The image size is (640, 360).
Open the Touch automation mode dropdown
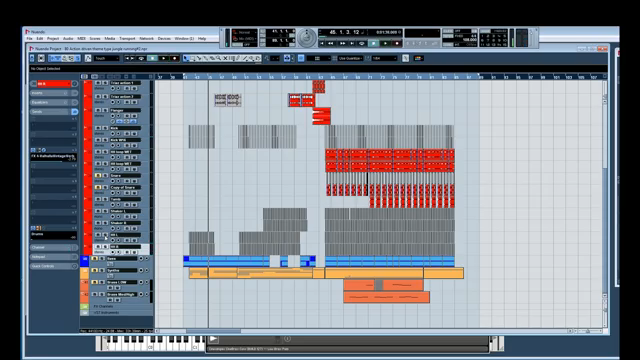(107, 58)
